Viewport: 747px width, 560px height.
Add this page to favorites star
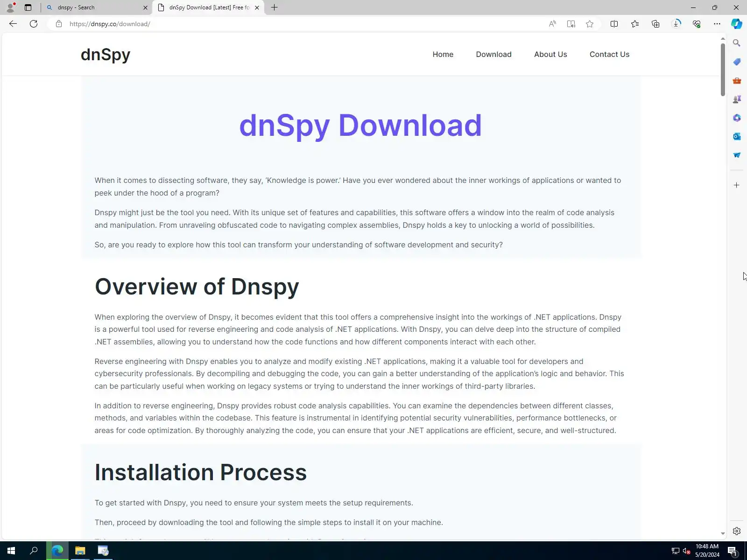pyautogui.click(x=590, y=24)
